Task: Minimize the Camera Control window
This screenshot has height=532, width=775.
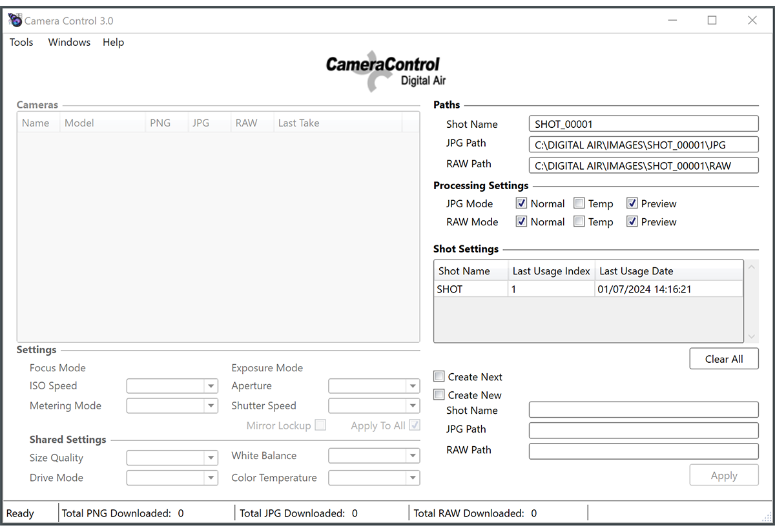Action: point(672,20)
